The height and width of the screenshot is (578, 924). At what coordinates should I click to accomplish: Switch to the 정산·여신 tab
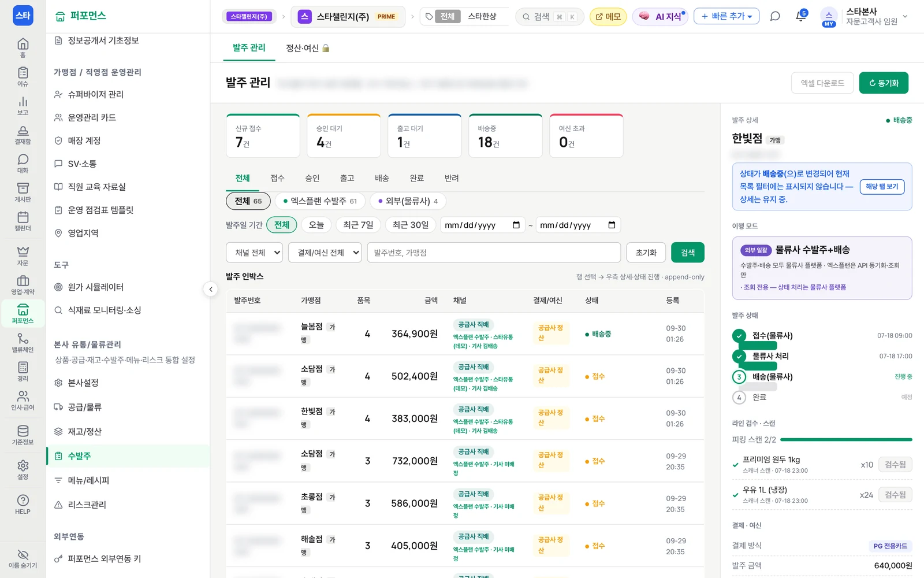tap(307, 48)
